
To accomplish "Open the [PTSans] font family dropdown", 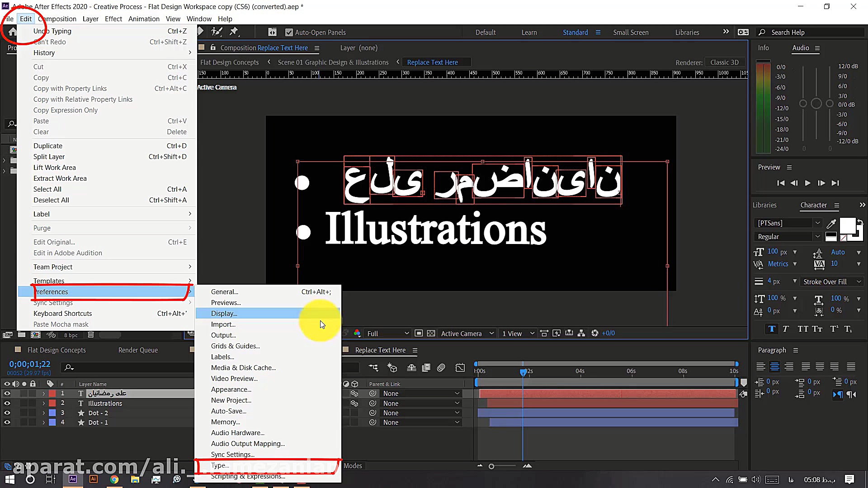I will (817, 223).
